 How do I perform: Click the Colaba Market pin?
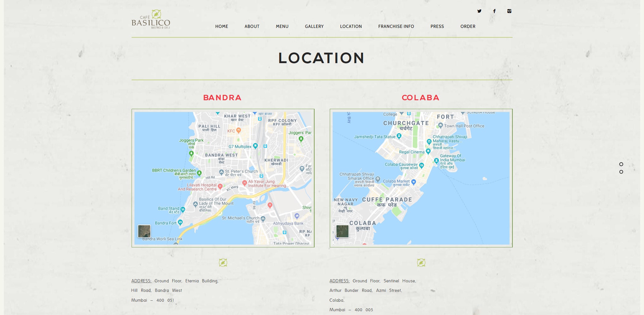point(413,182)
